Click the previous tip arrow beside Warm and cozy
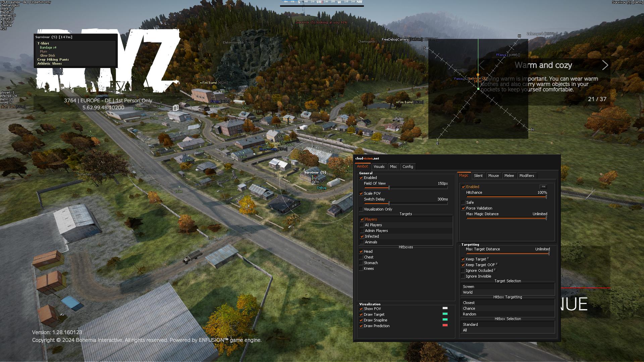The width and height of the screenshot is (644, 362). 482,65
